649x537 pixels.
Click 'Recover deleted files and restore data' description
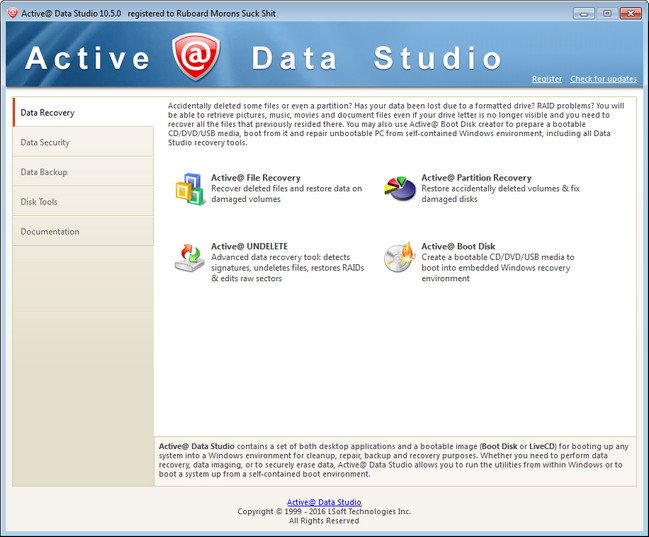pyautogui.click(x=286, y=194)
